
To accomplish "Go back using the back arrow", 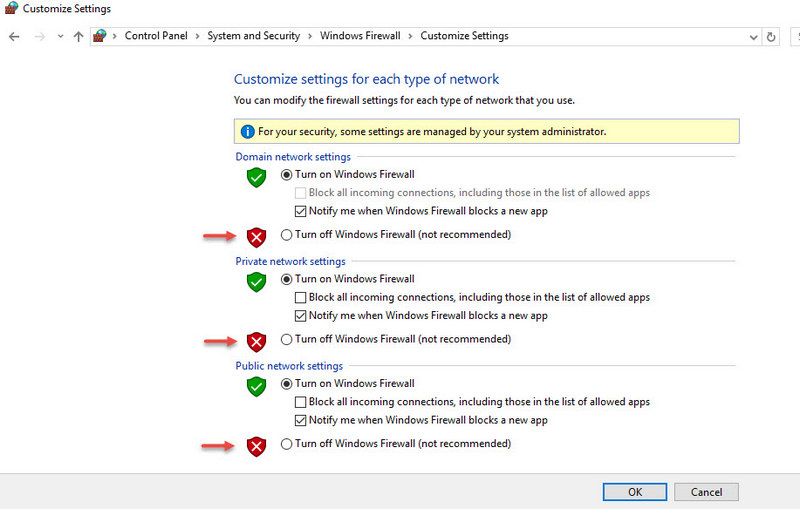I will (x=14, y=37).
